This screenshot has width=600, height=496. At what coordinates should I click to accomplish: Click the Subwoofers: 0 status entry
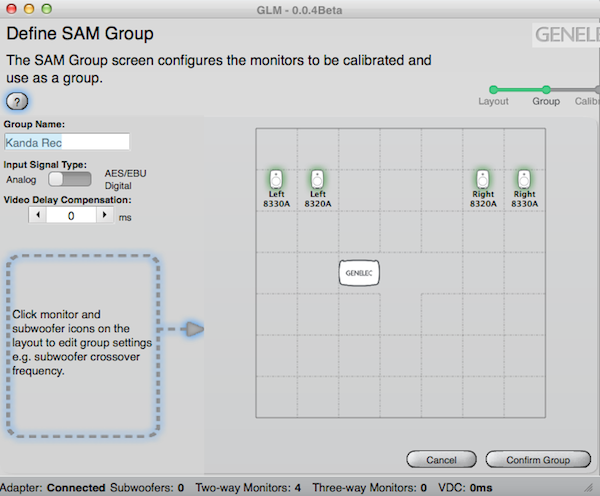coord(147,488)
